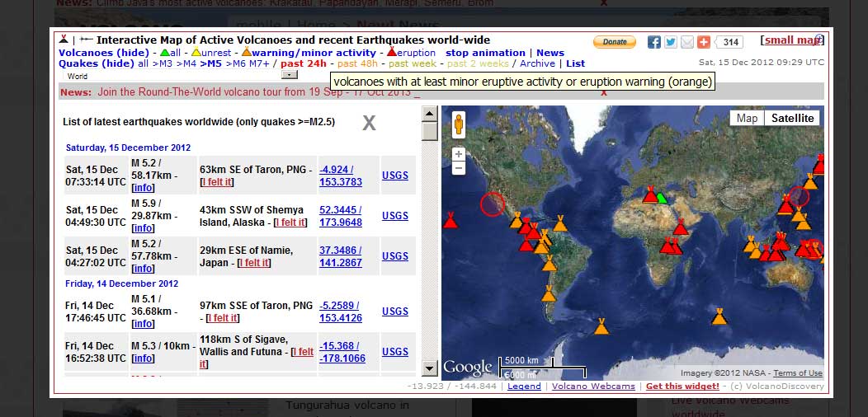Click the green volcano marker near the Mediterranean

point(662,199)
